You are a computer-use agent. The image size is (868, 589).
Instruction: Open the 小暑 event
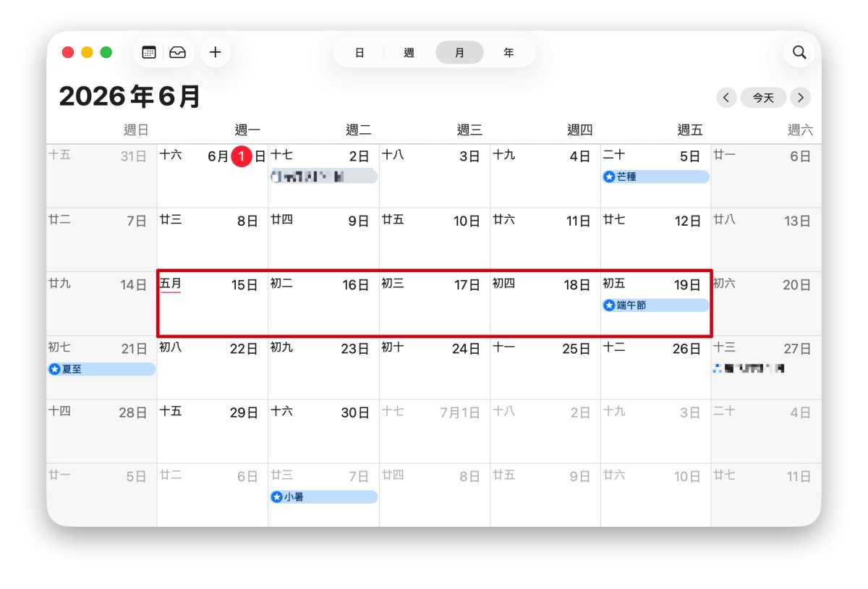324,497
